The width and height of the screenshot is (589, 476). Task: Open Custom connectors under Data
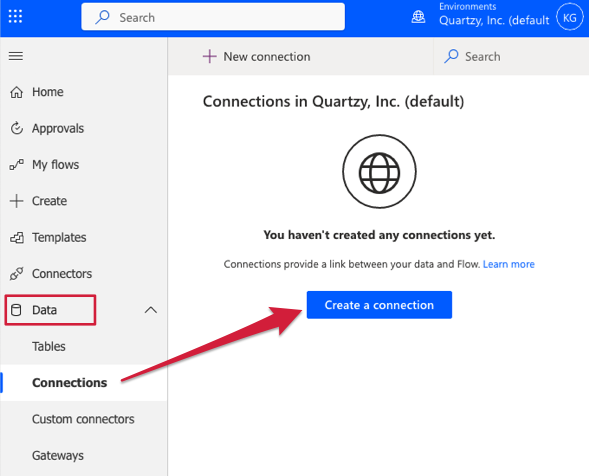pos(83,419)
